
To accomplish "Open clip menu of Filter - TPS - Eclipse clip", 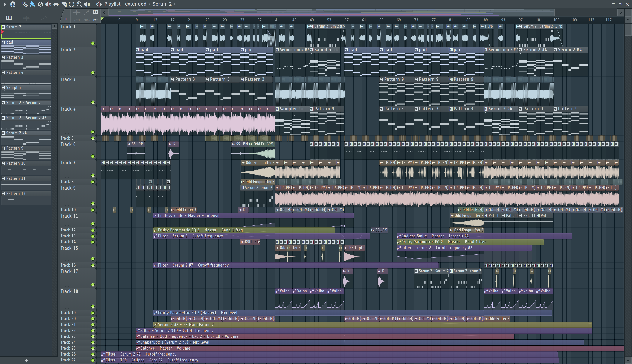I will 103,360.
